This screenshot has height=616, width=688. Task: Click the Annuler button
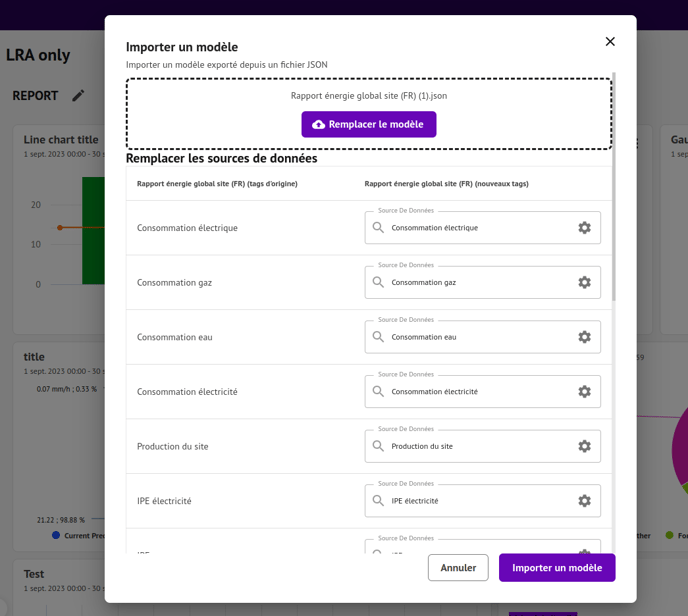point(458,568)
